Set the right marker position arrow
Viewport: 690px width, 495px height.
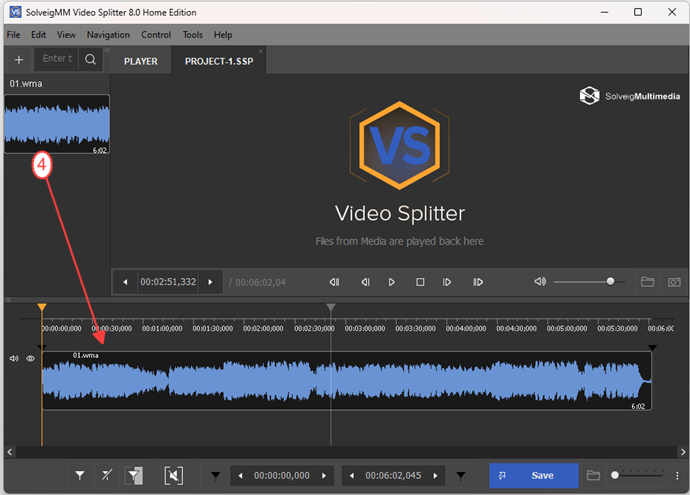[x=461, y=475]
